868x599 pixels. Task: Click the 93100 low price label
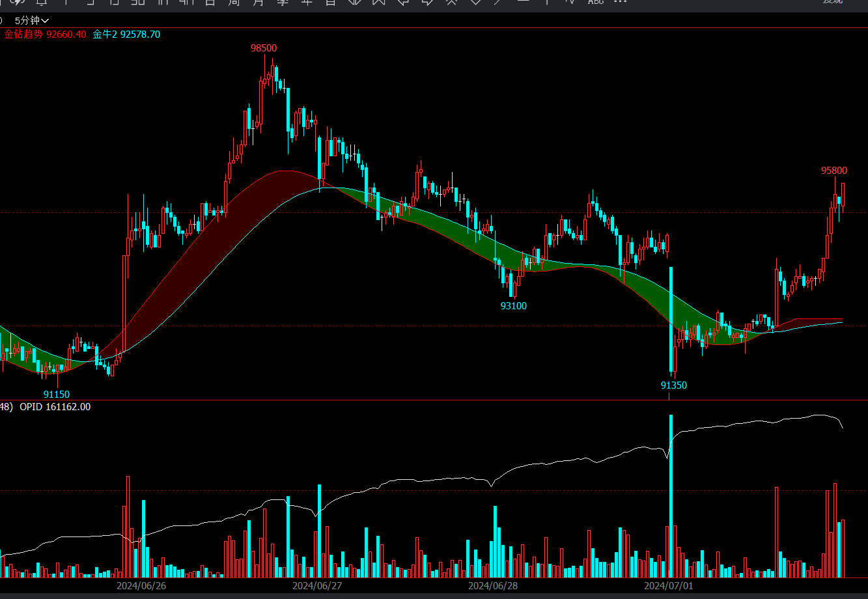click(x=513, y=306)
